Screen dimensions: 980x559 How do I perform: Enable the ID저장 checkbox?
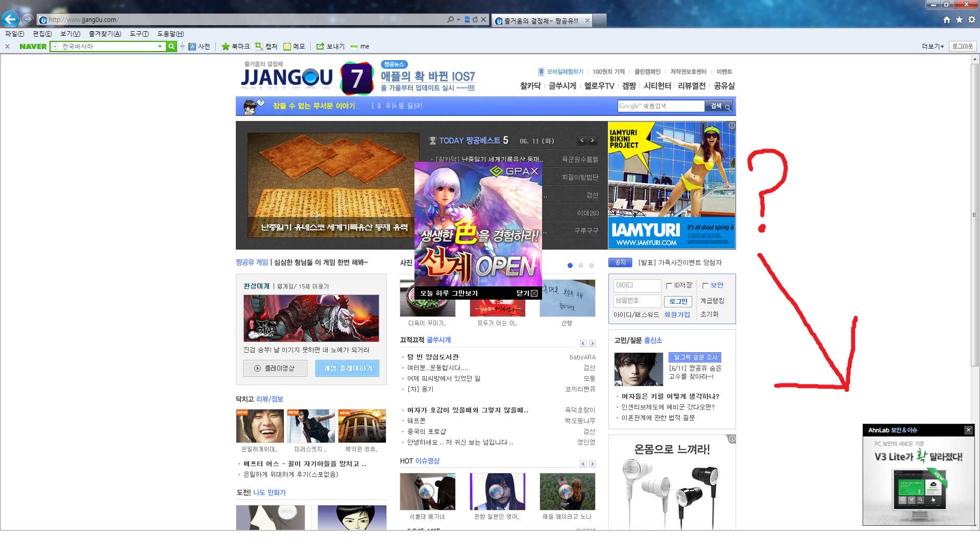pyautogui.click(x=669, y=286)
